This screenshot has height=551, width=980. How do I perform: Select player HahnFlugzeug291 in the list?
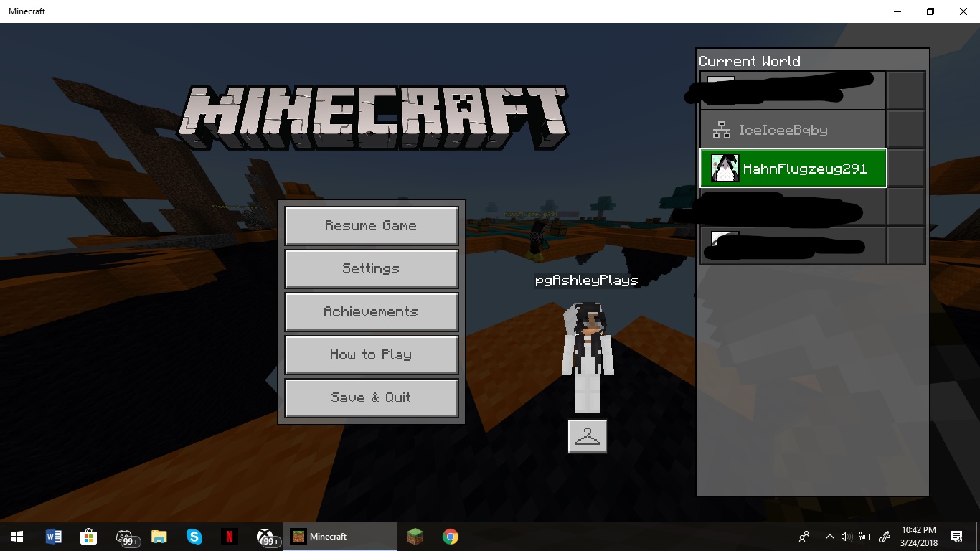coord(793,168)
